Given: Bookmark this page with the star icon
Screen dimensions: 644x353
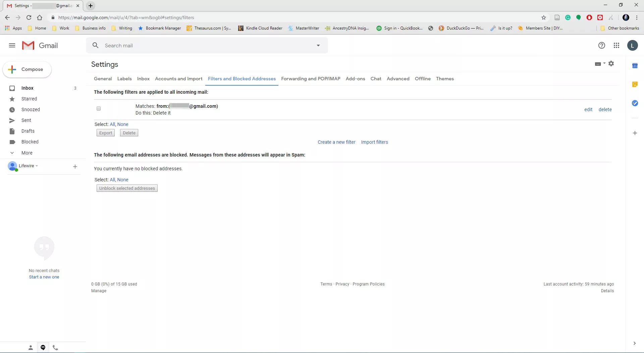Looking at the screenshot, I should coord(544,17).
